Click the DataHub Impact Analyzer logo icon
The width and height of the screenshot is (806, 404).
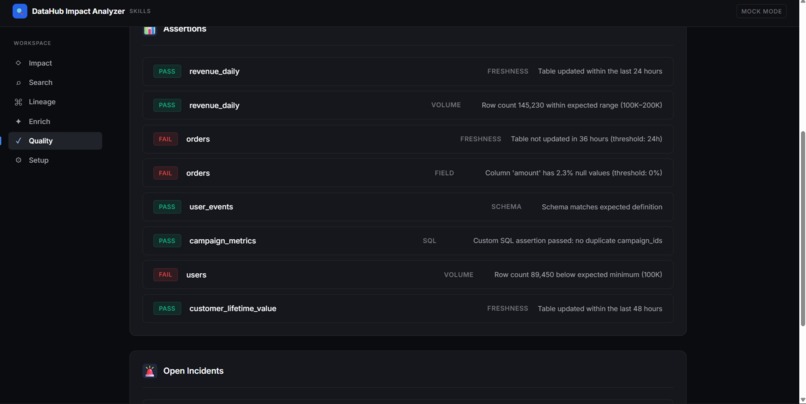pyautogui.click(x=20, y=11)
